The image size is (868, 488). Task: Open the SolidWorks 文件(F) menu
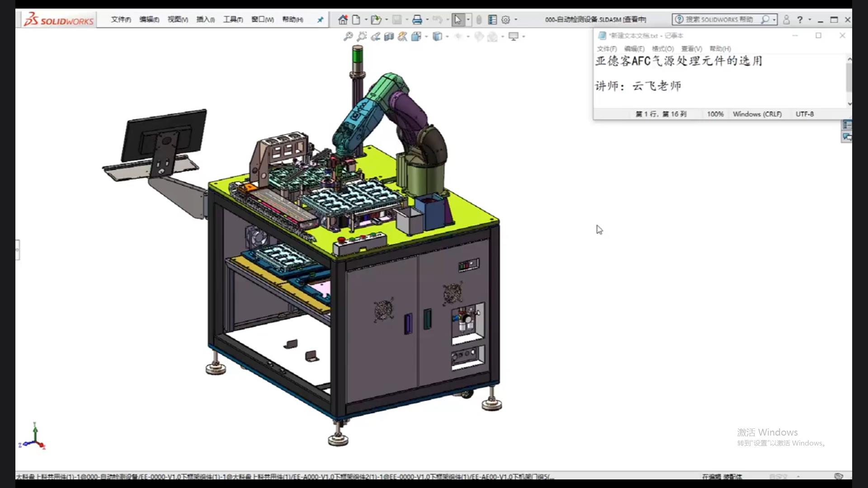pyautogui.click(x=121, y=19)
